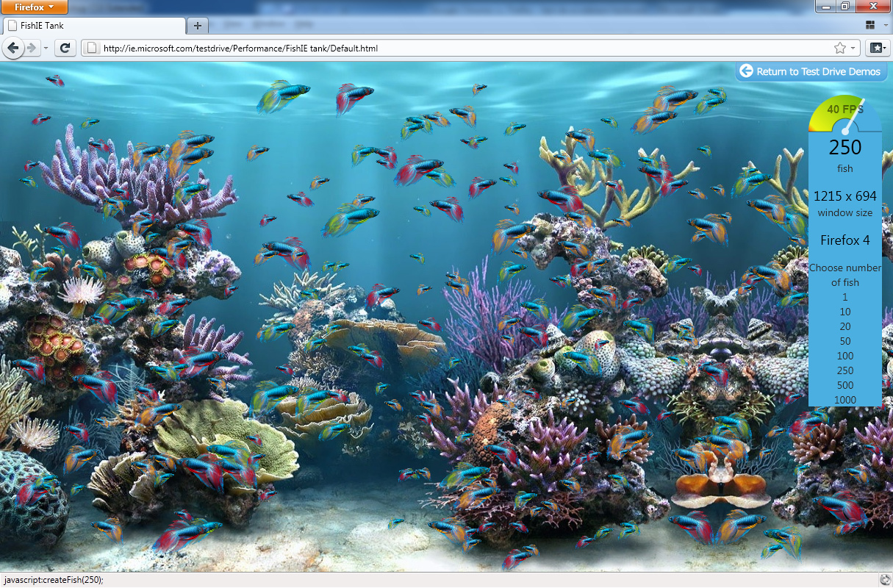Click the large "250" fish count readout
This screenshot has height=588, width=893.
point(845,147)
